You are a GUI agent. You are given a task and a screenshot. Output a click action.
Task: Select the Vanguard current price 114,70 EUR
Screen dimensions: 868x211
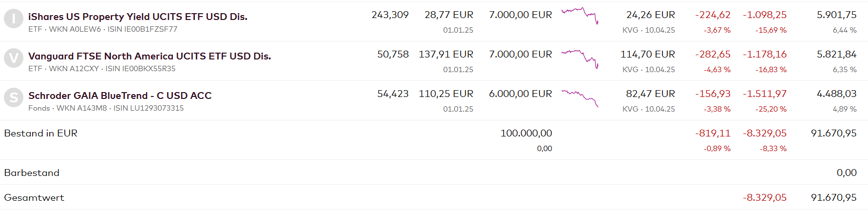coord(647,55)
